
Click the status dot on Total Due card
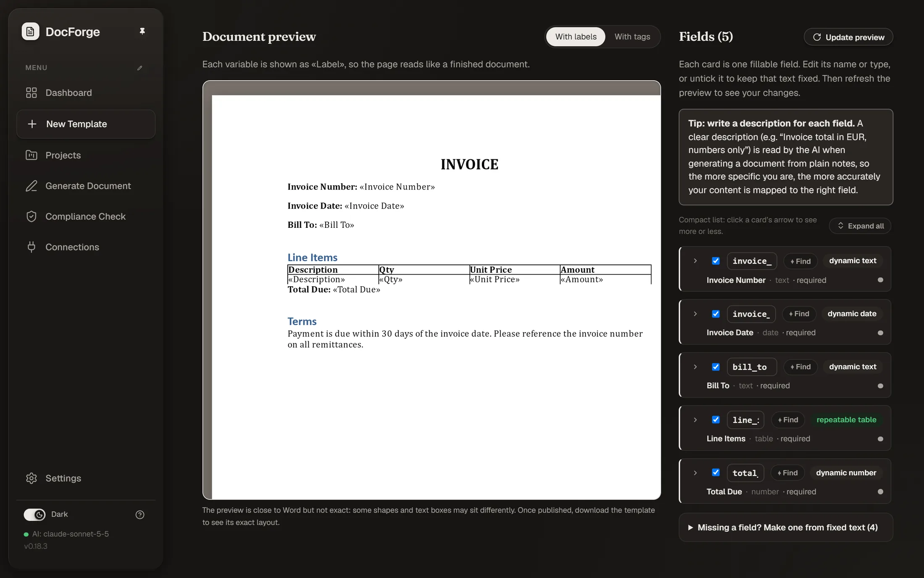coord(880,492)
